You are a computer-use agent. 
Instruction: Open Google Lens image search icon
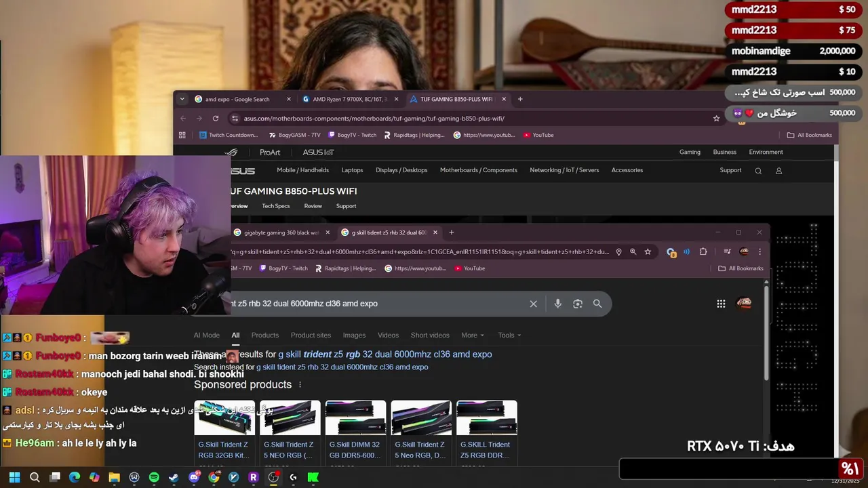click(x=578, y=304)
